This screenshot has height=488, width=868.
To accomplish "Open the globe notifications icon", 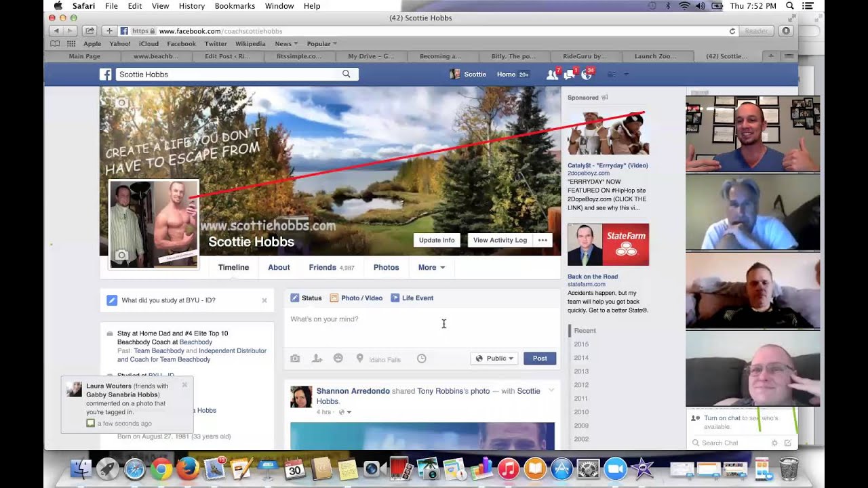I will tap(587, 74).
